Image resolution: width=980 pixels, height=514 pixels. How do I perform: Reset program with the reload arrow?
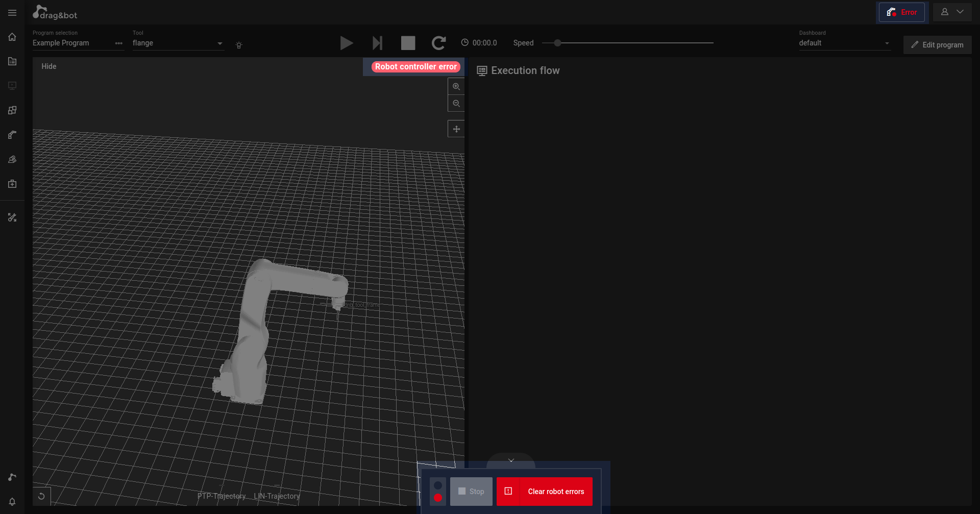438,43
